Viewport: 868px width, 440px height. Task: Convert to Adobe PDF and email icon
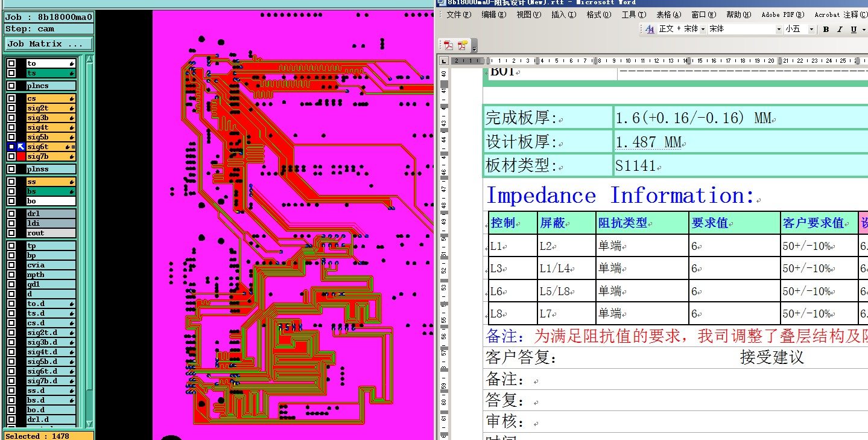(462, 45)
